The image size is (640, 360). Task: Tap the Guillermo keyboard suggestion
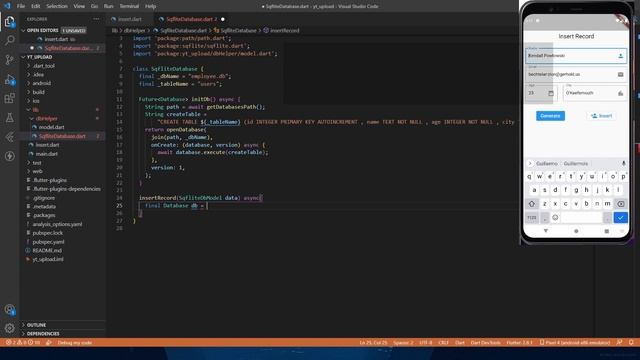pos(547,163)
